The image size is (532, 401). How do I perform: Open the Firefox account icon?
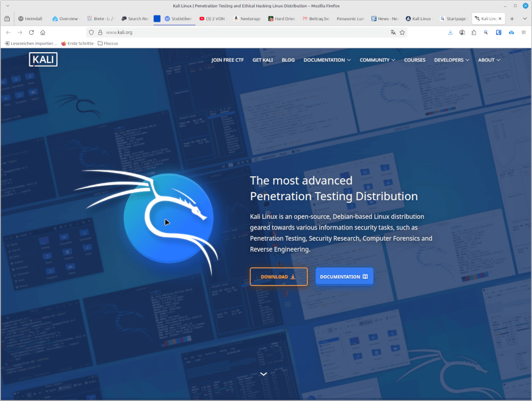coord(462,32)
